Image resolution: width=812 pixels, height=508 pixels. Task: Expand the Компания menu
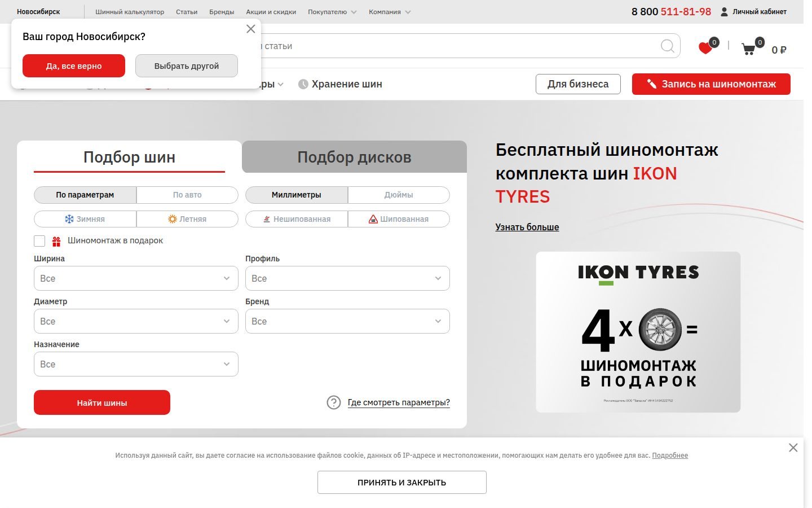pyautogui.click(x=390, y=12)
